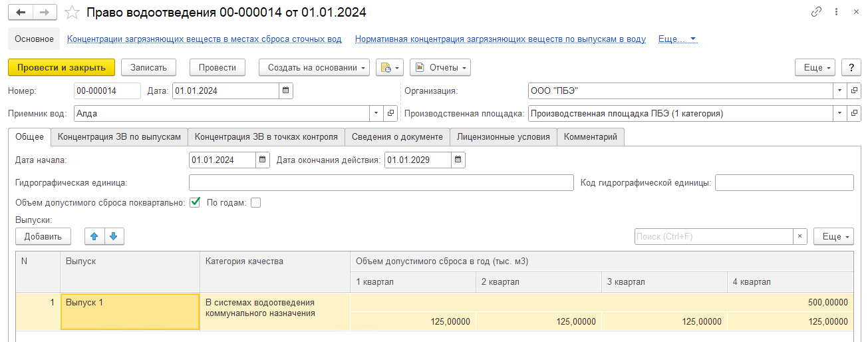Click the Гидрографическая единица input field

[381, 182]
